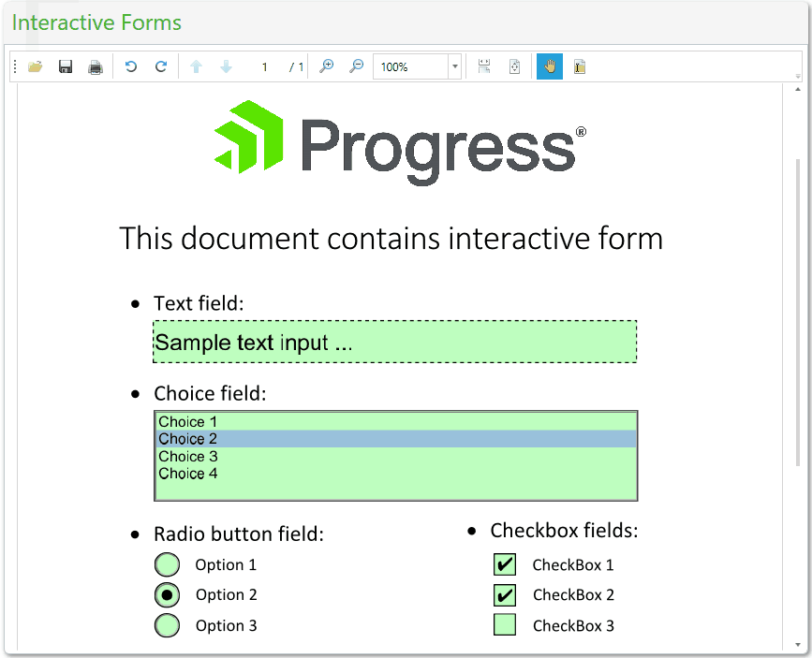The image size is (812, 658).
Task: Uncheck the CheckBox 1 field
Action: tap(504, 564)
